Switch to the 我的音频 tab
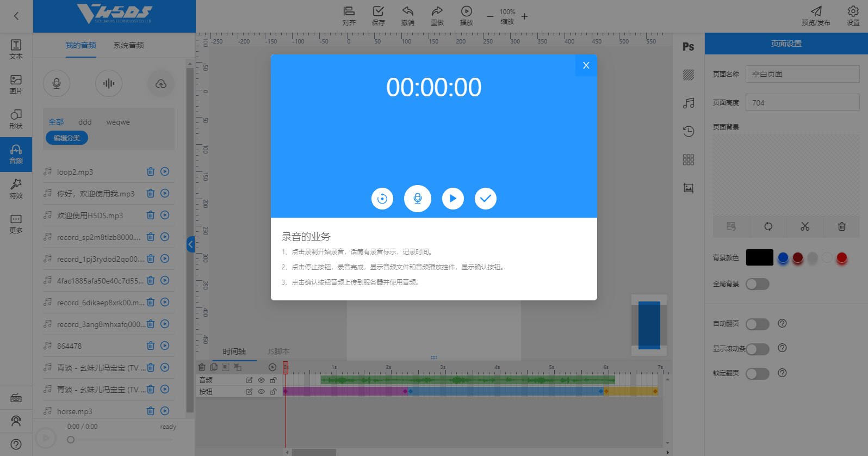 pos(80,45)
